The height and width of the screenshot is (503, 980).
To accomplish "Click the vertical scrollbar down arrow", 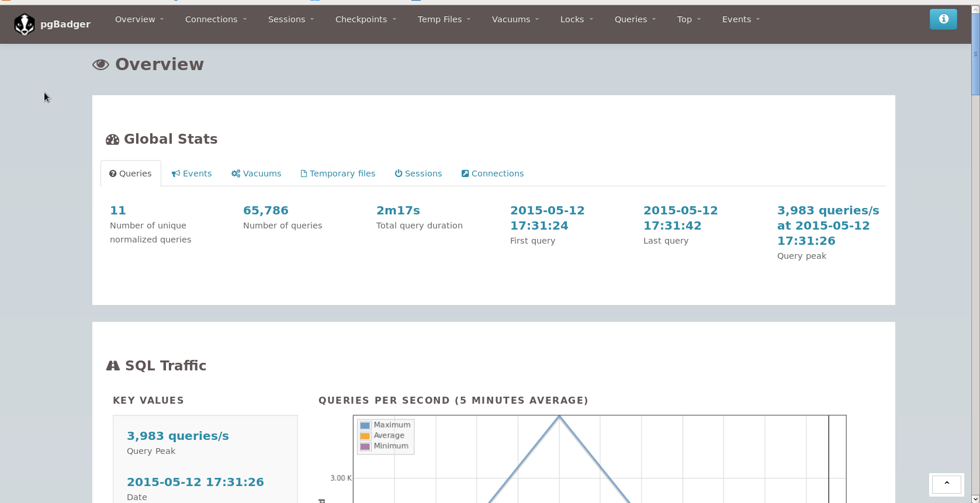I will (975, 499).
